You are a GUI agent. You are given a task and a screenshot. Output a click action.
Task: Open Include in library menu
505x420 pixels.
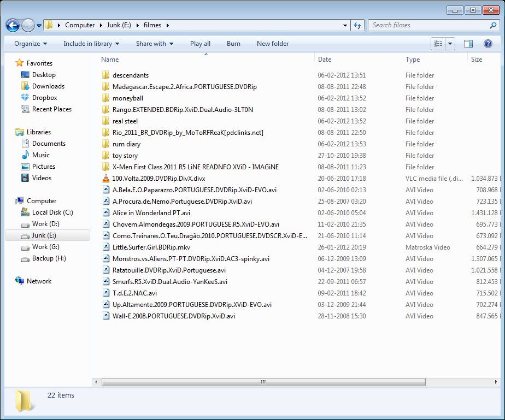(91, 44)
